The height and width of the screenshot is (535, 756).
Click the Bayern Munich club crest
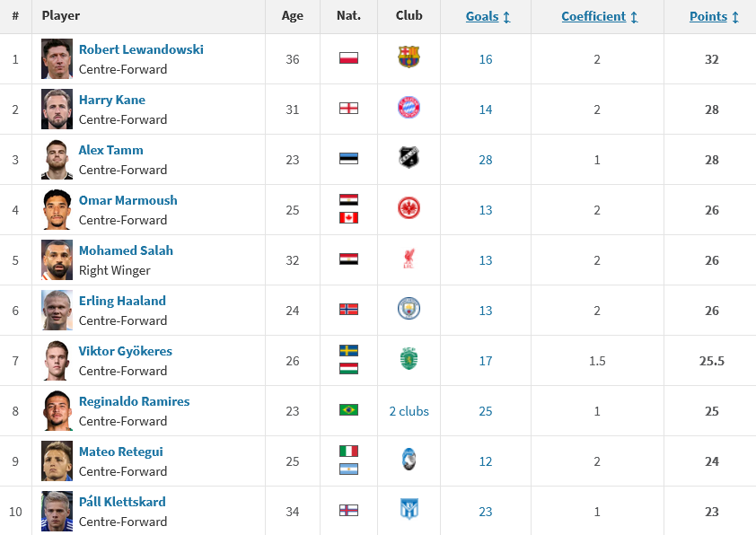409,109
